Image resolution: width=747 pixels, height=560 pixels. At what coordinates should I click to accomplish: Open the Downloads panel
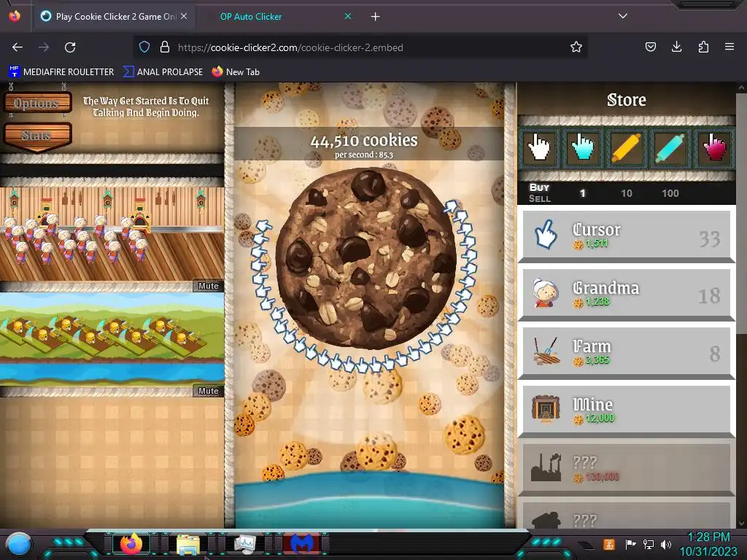(x=676, y=47)
